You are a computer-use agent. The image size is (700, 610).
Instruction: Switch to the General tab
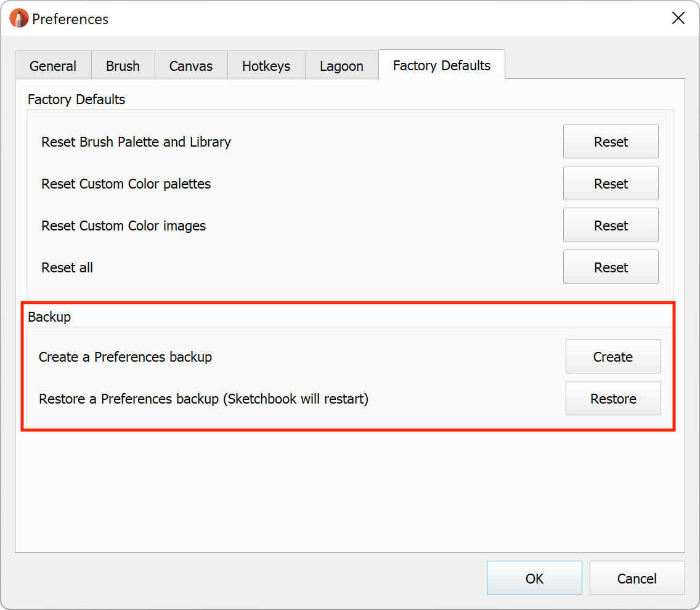click(x=53, y=66)
